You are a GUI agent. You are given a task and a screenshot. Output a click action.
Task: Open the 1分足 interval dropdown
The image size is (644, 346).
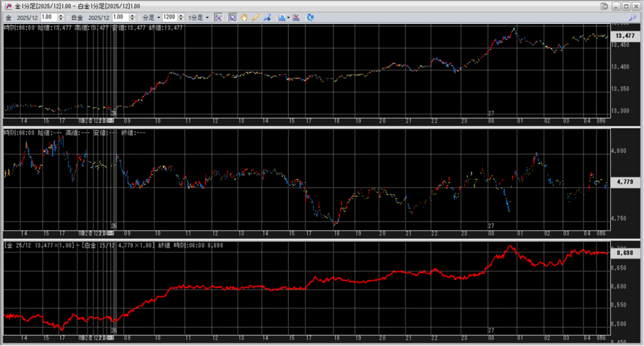click(199, 17)
